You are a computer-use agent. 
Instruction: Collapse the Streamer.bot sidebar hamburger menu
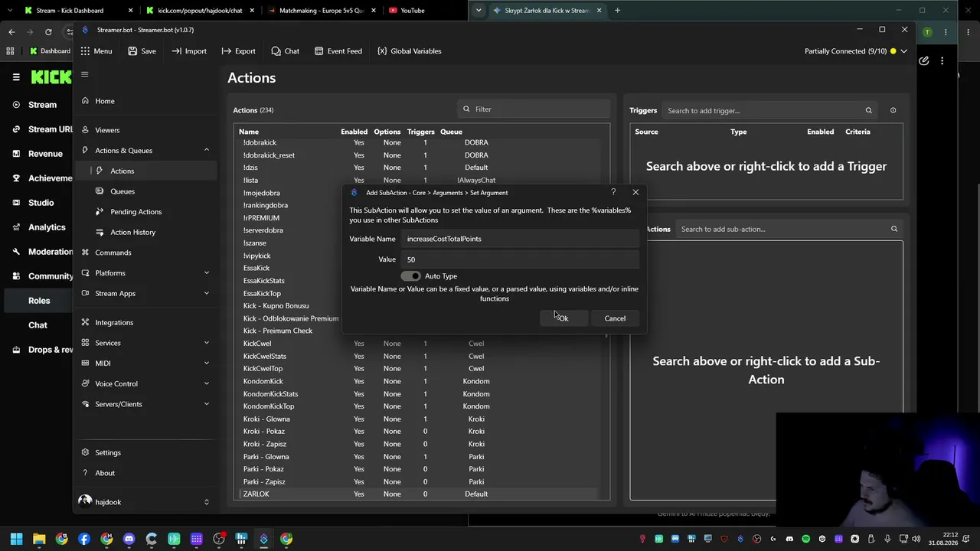pos(85,74)
